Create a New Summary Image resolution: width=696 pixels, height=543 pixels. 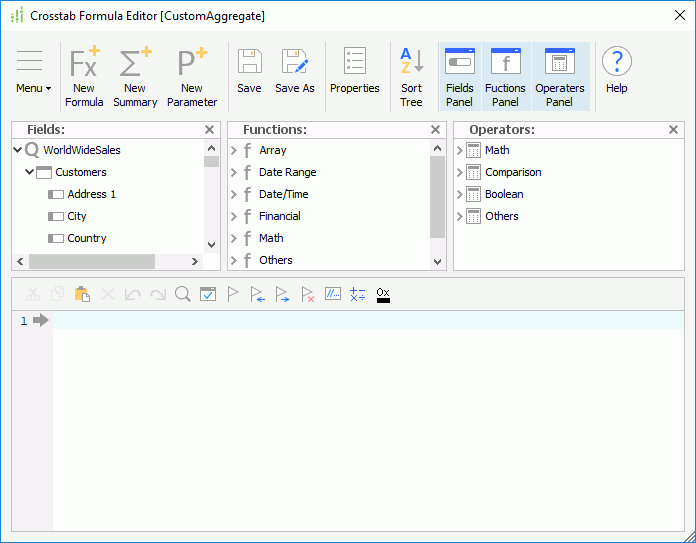pyautogui.click(x=135, y=76)
